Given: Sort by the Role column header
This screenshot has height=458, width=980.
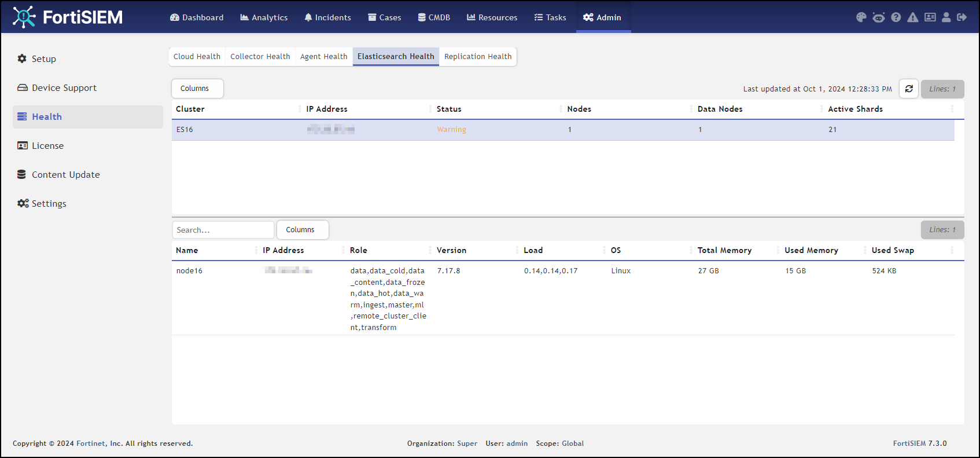Looking at the screenshot, I should tap(359, 250).
